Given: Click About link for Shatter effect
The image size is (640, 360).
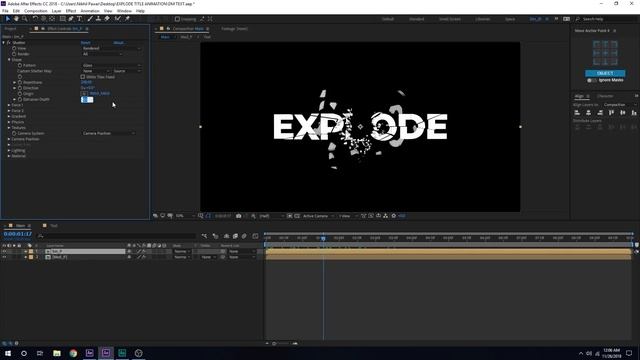Looking at the screenshot, I should click(118, 42).
